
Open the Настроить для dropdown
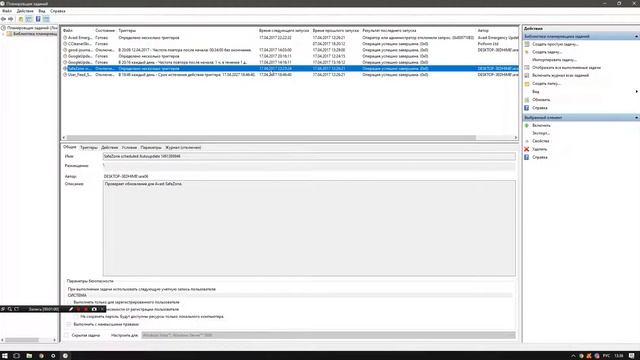pyautogui.click(x=329, y=335)
